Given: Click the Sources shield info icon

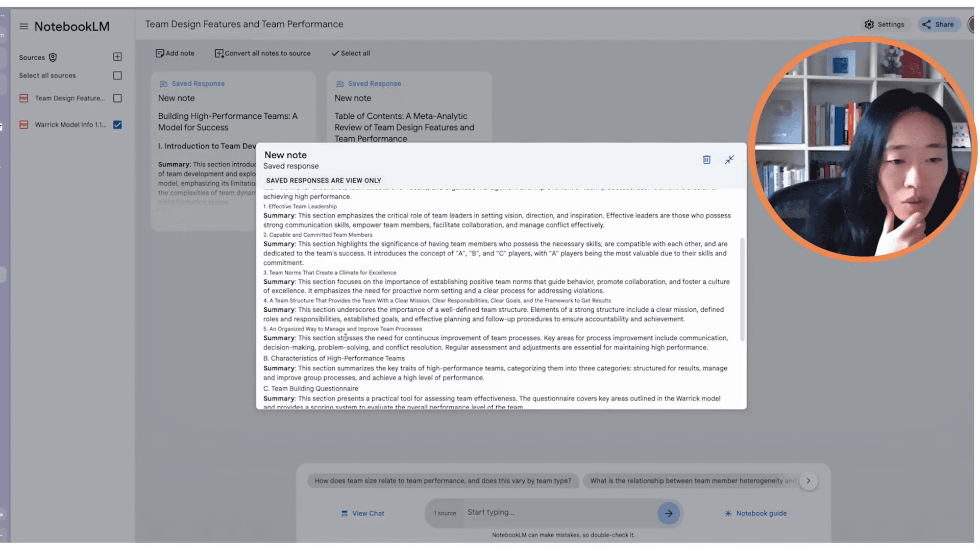Looking at the screenshot, I should coord(53,57).
